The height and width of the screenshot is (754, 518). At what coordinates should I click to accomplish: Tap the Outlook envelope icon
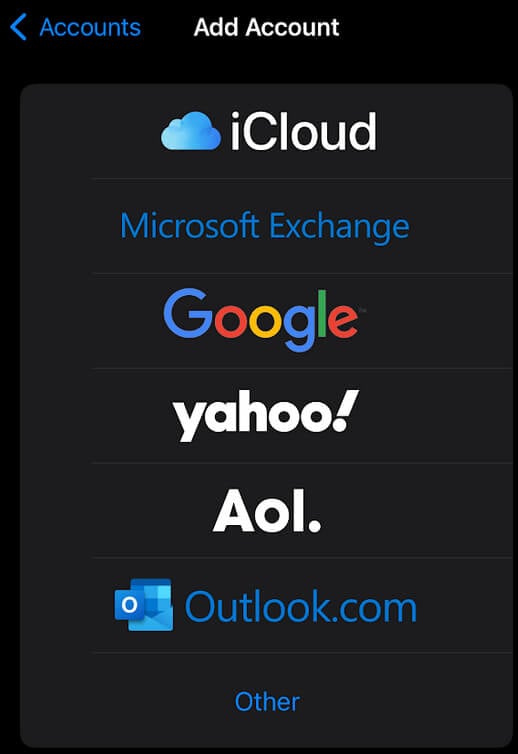(x=144, y=605)
